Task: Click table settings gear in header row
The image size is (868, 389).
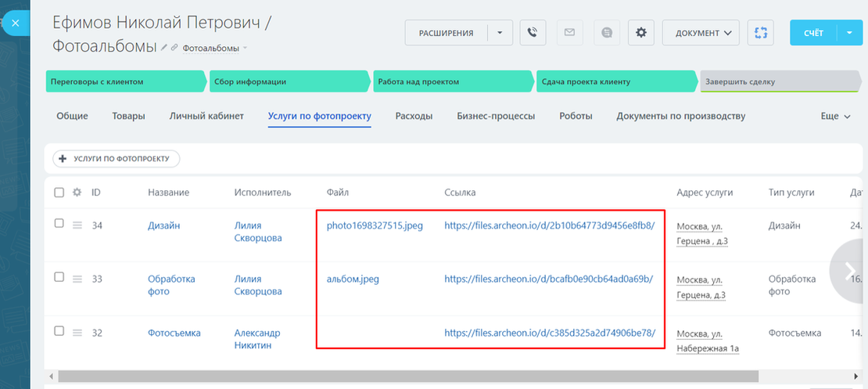Action: (x=77, y=193)
